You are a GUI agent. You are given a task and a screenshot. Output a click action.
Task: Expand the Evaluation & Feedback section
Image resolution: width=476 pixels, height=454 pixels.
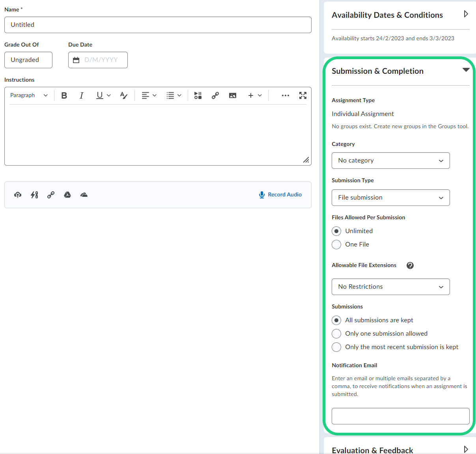pyautogui.click(x=466, y=449)
